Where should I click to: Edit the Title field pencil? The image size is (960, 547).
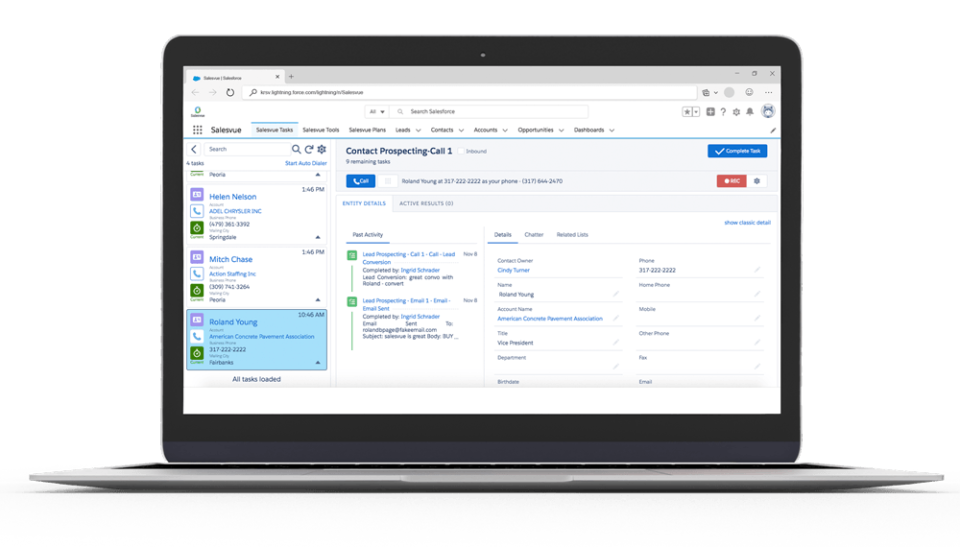616,342
